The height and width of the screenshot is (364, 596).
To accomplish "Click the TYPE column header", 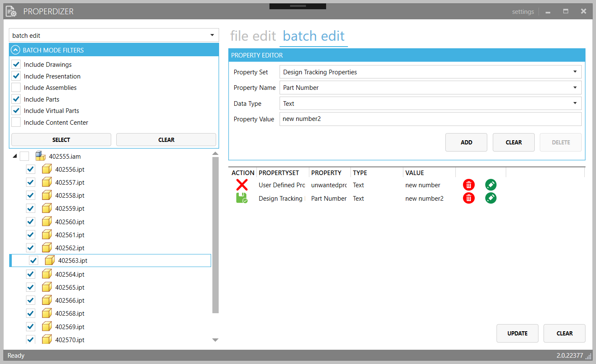I will (360, 173).
